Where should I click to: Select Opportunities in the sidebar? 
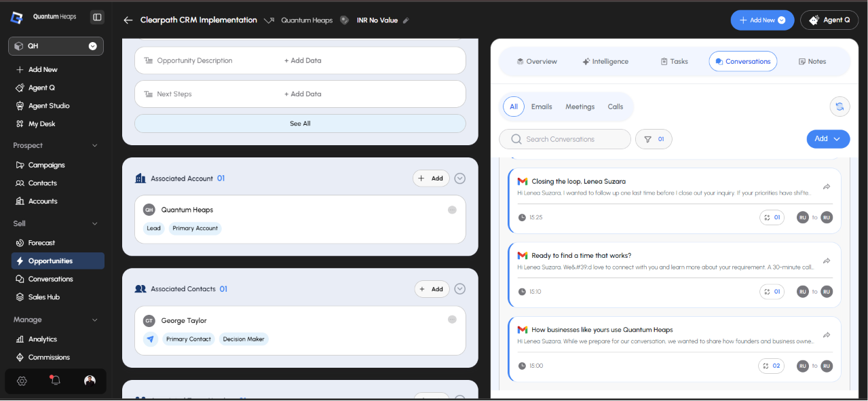pos(58,261)
